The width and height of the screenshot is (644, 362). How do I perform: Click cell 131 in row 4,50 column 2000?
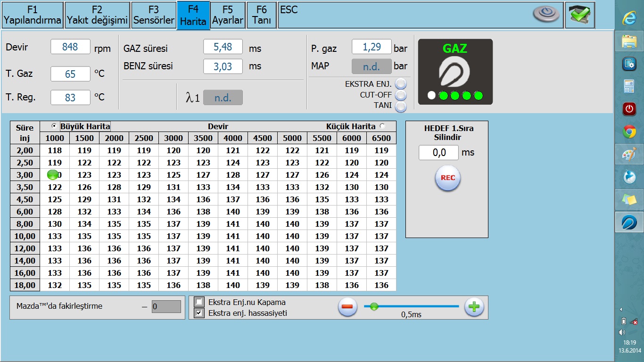click(x=114, y=199)
